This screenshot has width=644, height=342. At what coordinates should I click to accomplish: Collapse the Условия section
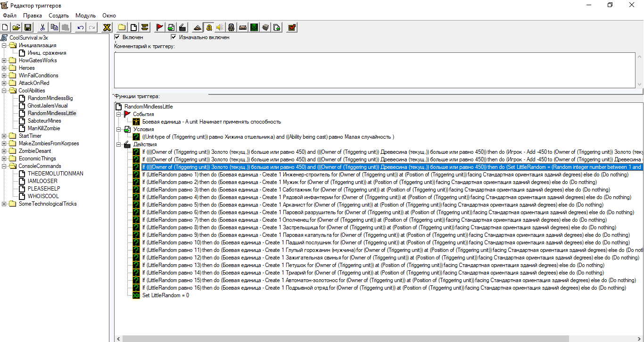click(118, 129)
